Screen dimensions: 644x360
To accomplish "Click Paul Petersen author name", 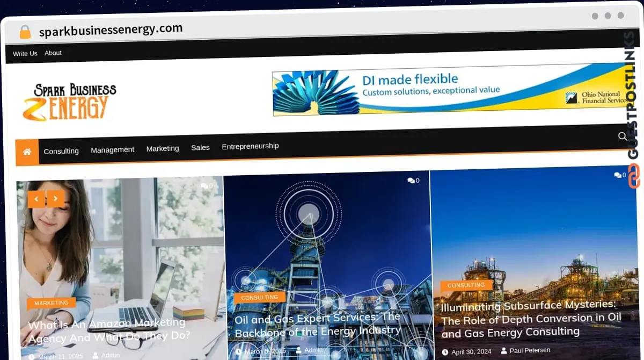I will click(x=530, y=350).
